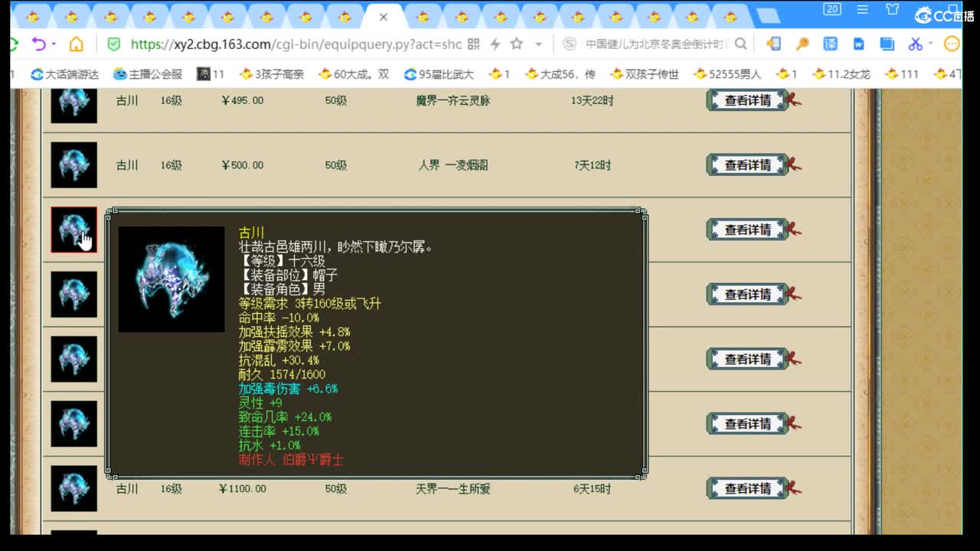The height and width of the screenshot is (551, 980).
Task: Click the scissors screenshot tool icon
Action: (915, 44)
